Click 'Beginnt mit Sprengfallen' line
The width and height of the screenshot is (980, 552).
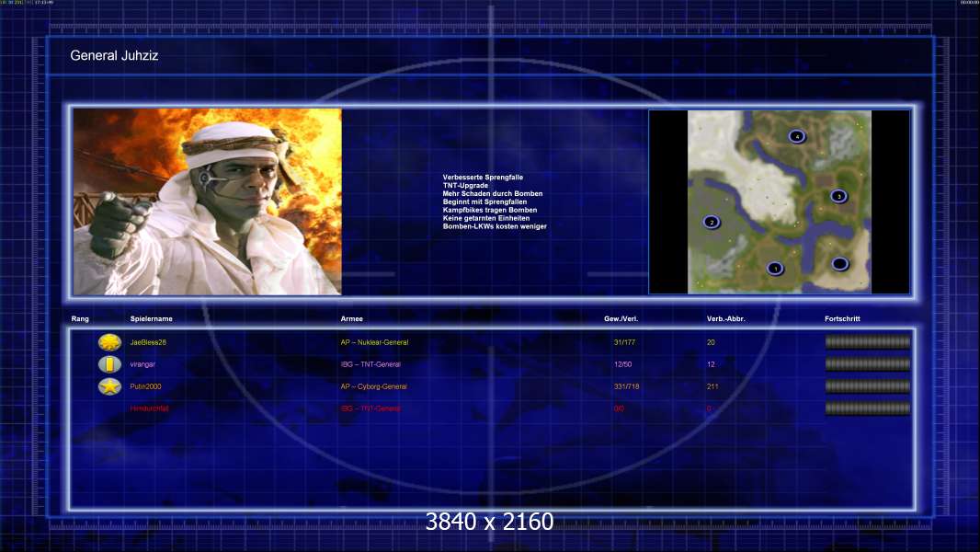pos(485,201)
